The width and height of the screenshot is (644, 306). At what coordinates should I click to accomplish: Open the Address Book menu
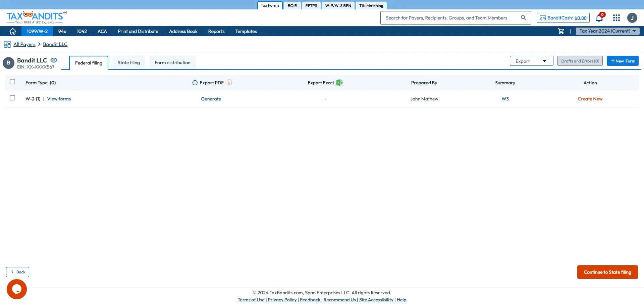click(x=183, y=31)
